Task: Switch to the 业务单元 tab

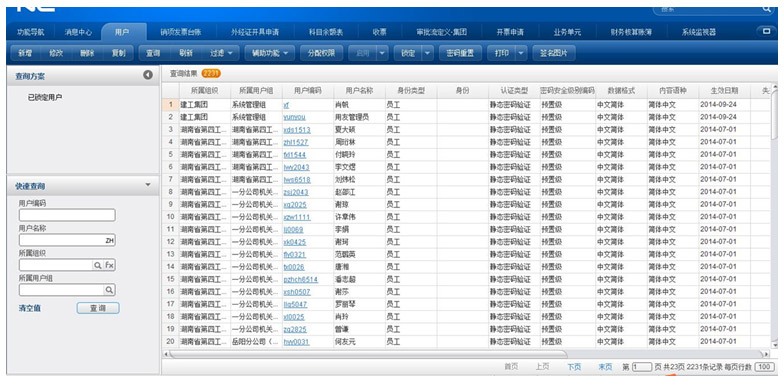Action: pos(567,32)
